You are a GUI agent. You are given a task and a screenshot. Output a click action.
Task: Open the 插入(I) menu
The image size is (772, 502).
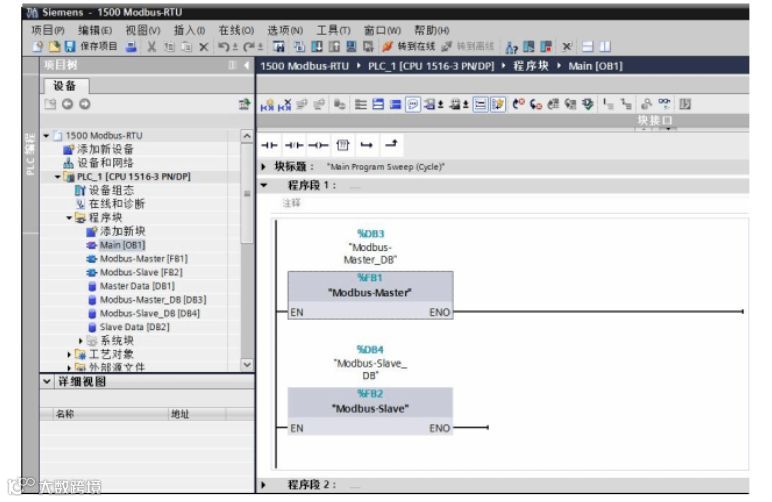pos(190,30)
